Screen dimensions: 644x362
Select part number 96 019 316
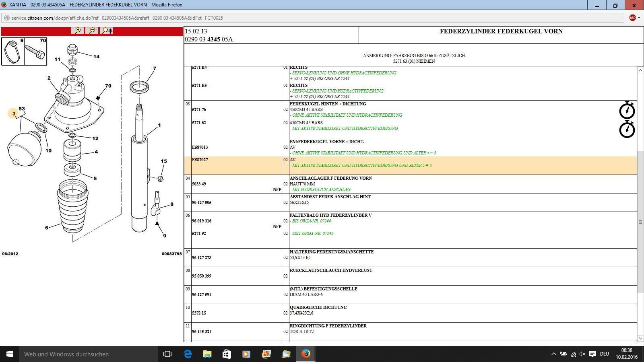click(202, 221)
